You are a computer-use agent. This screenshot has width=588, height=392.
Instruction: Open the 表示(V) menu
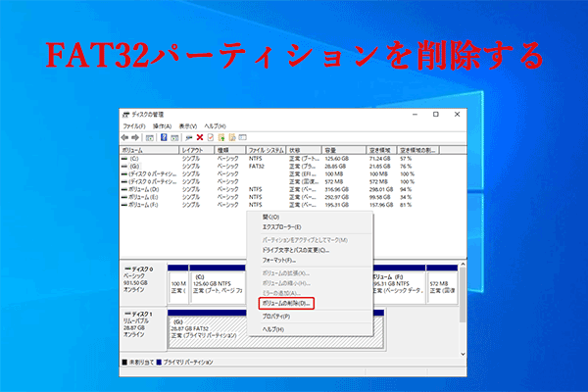[x=187, y=126]
